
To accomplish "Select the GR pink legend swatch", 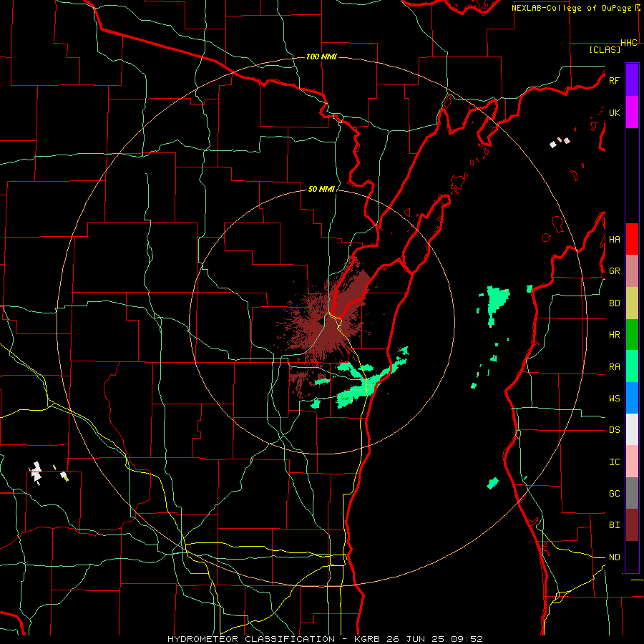I will click(632, 271).
